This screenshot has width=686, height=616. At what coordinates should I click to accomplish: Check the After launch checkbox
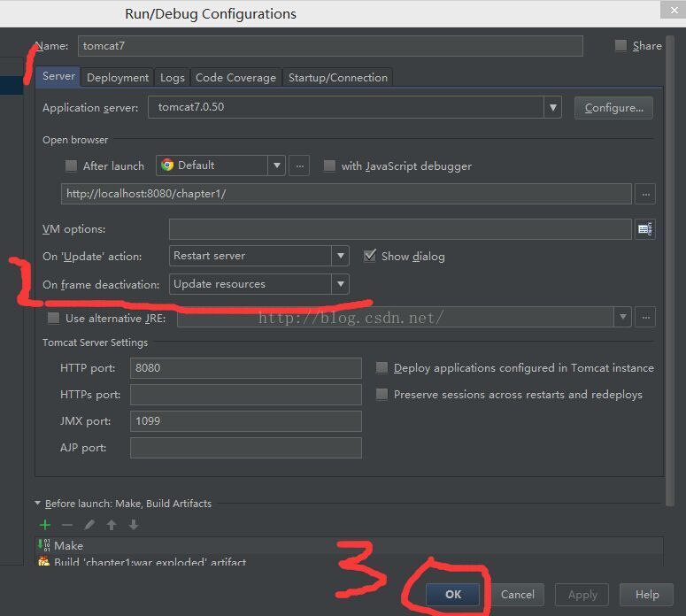pyautogui.click(x=71, y=166)
